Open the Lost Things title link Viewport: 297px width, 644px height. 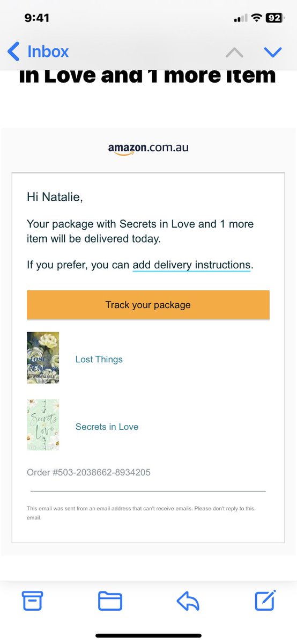click(x=99, y=360)
